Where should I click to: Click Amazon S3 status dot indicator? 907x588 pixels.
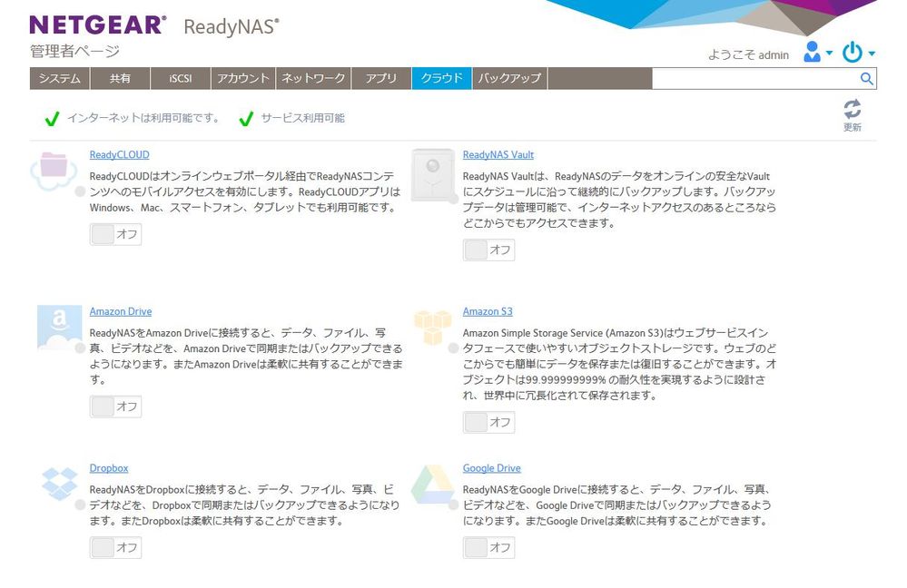point(454,348)
